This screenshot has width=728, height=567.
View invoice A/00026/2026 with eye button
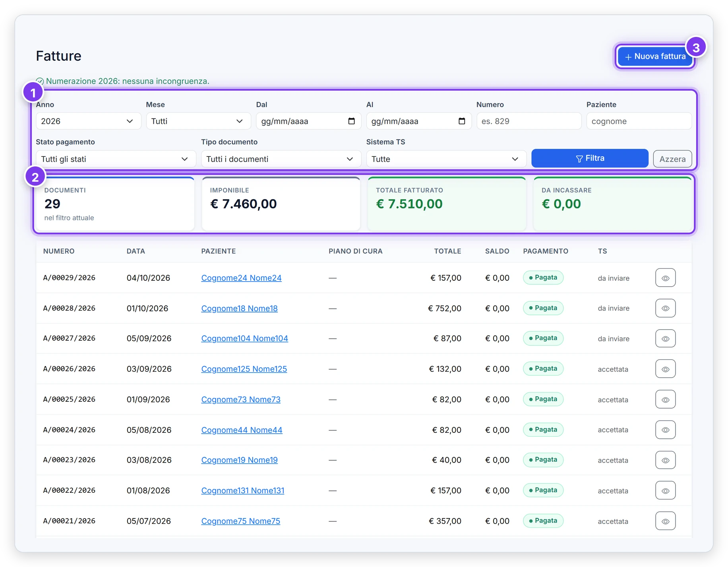(x=665, y=369)
